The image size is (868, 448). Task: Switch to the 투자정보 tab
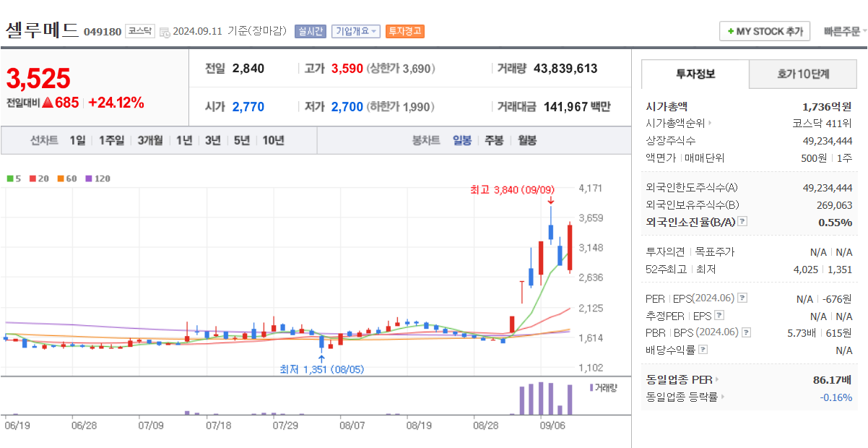(695, 74)
